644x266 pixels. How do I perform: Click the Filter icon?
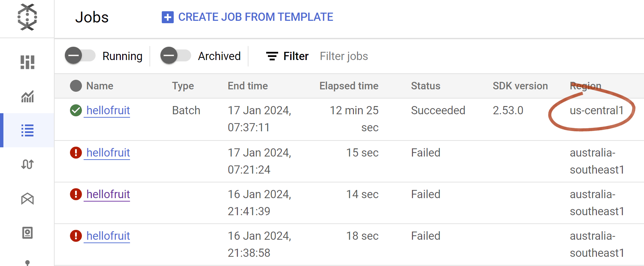[272, 56]
